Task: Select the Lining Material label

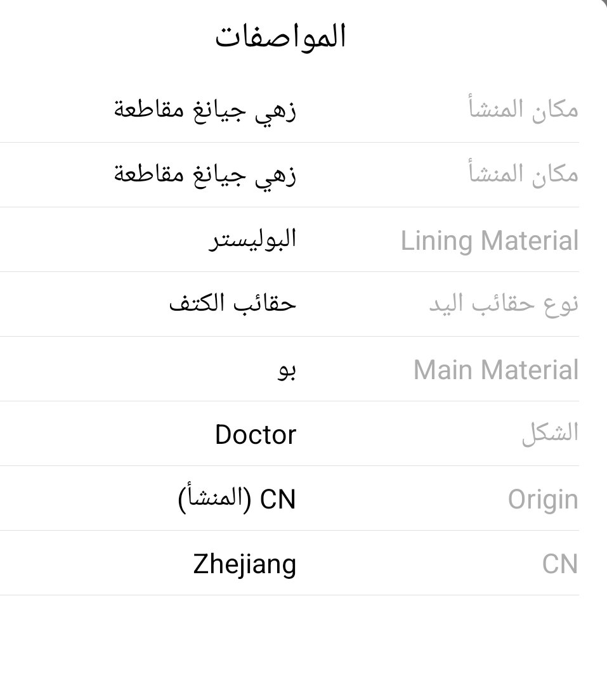Action: [490, 241]
